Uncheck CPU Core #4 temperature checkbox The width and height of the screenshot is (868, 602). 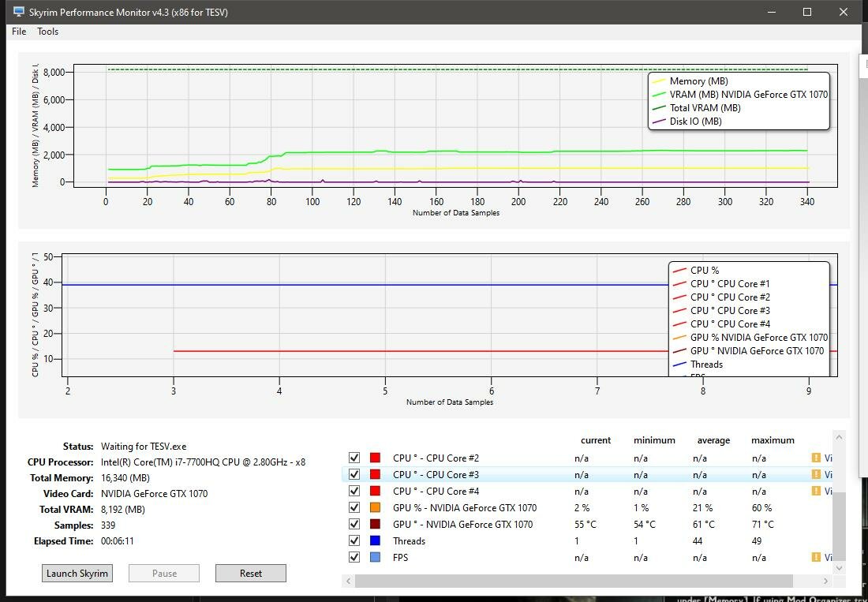point(354,492)
